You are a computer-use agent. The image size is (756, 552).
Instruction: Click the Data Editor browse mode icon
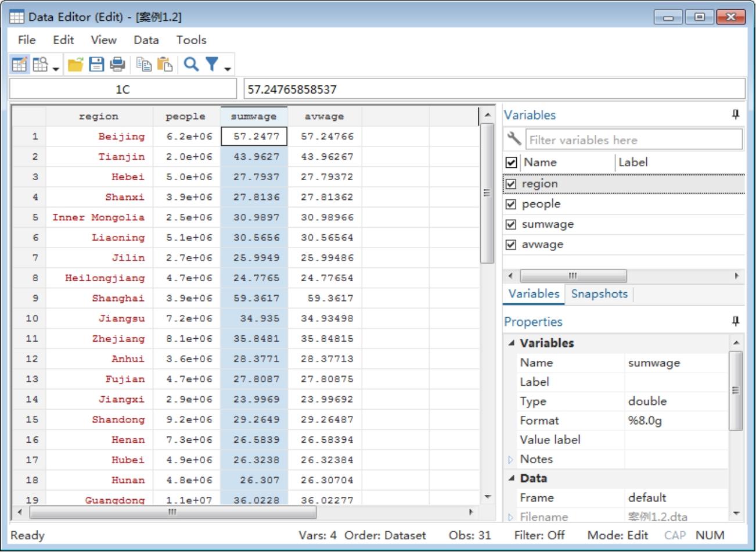click(41, 64)
